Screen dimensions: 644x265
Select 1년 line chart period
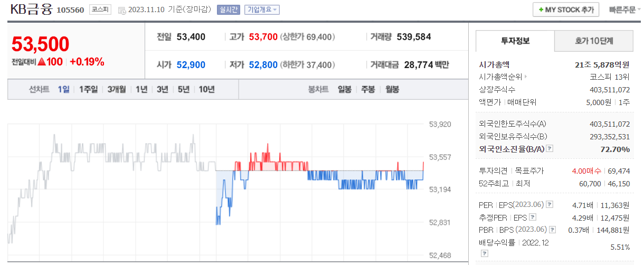[141, 89]
